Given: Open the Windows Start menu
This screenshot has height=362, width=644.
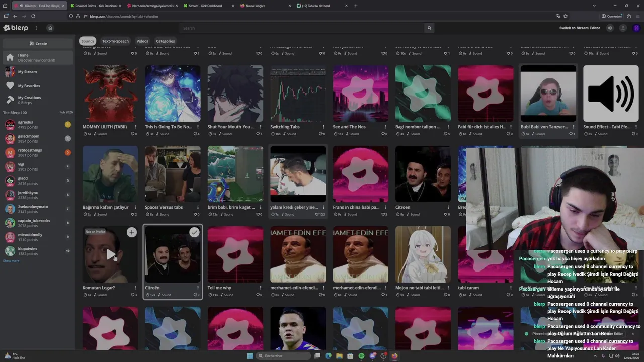Looking at the screenshot, I should (250, 356).
